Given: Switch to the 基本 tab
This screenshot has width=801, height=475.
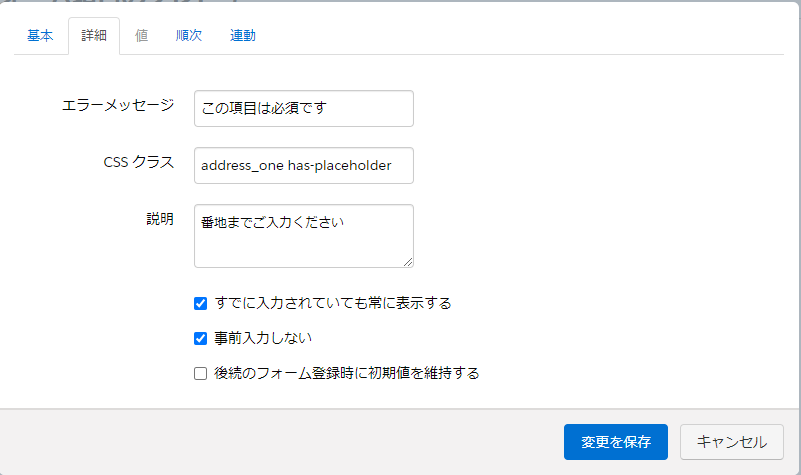Looking at the screenshot, I should tap(40, 36).
